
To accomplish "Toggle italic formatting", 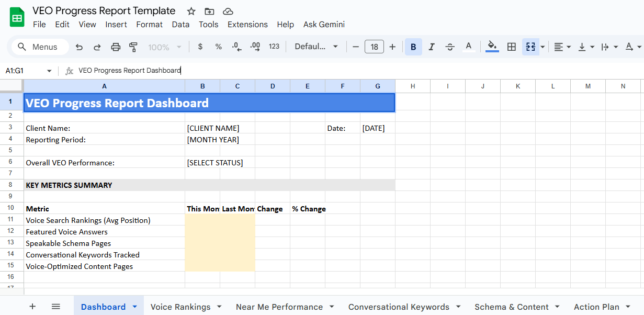I will 432,47.
